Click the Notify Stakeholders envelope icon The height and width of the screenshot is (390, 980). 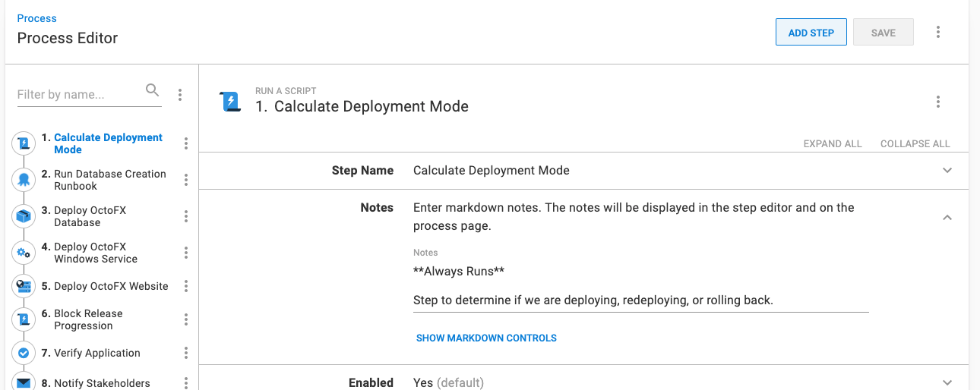coord(24,382)
